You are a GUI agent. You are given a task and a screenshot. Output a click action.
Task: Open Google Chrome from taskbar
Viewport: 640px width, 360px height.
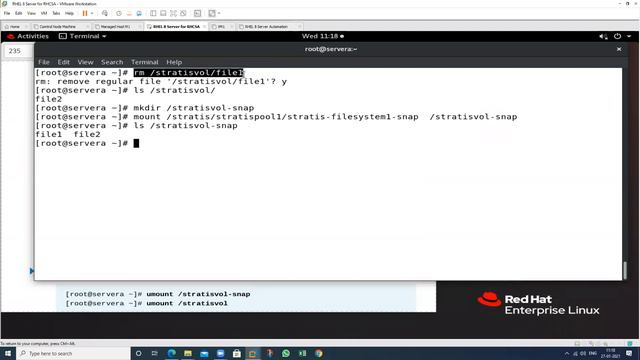point(319,353)
